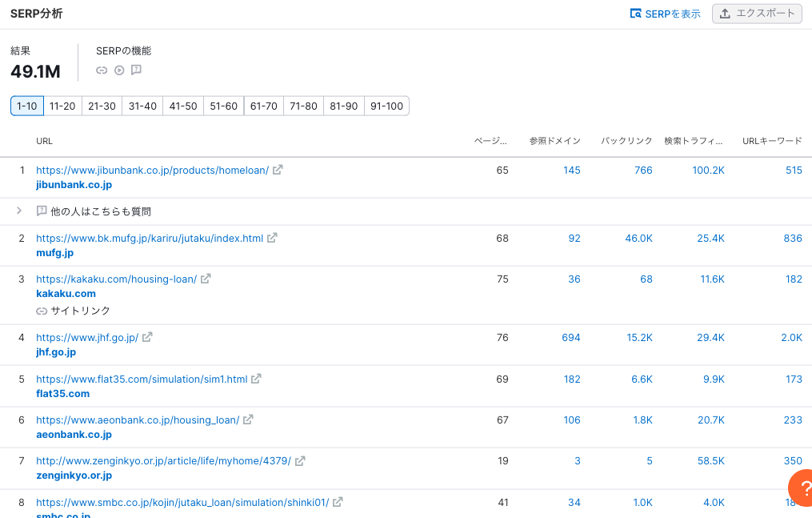Open the jibunbank.co.jp homeloan URL
Image resolution: width=812 pixels, height=518 pixels.
[152, 170]
